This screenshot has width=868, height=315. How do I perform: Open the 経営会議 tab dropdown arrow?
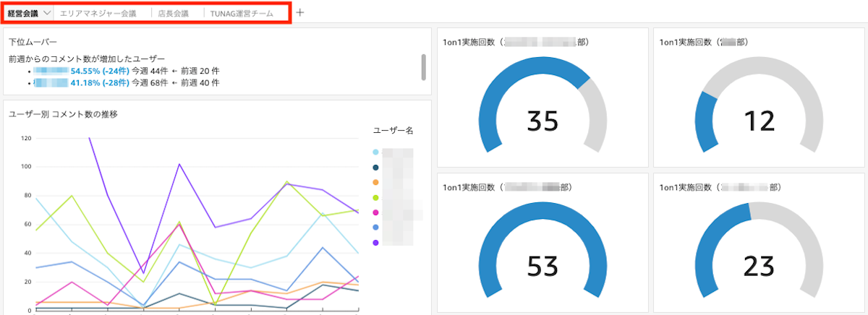tap(47, 13)
